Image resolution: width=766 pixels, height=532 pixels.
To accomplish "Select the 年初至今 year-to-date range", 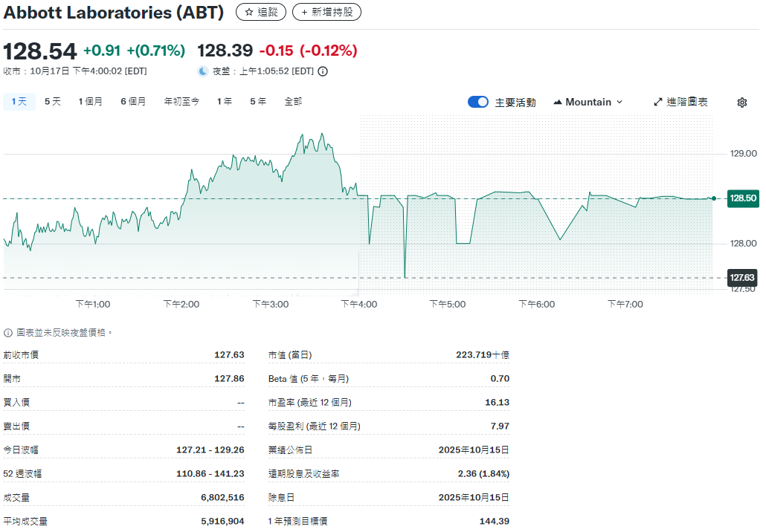I will 181,102.
